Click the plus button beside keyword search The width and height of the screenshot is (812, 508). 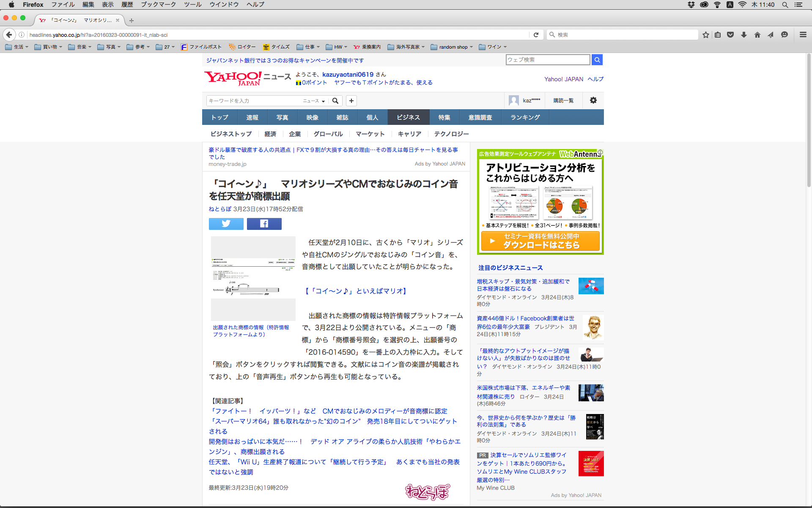[x=351, y=101]
